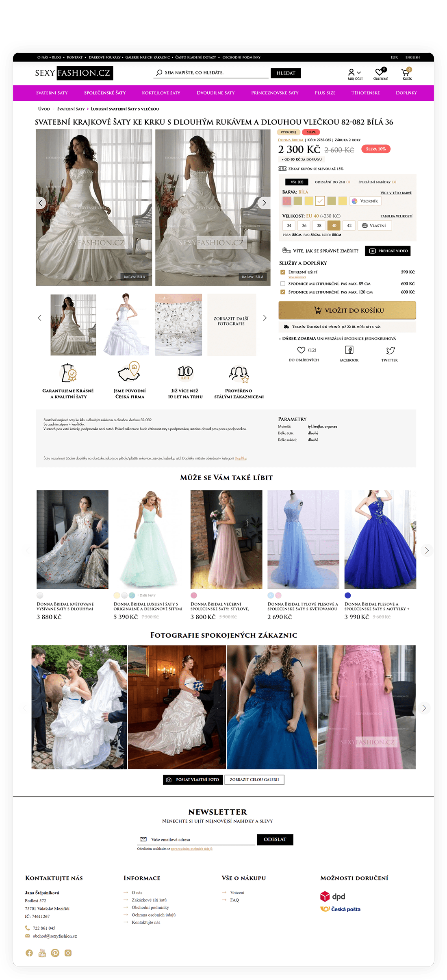Enable Spodnice multifunkční pas max. 89 cm
This screenshot has height=980, width=447.
(283, 284)
